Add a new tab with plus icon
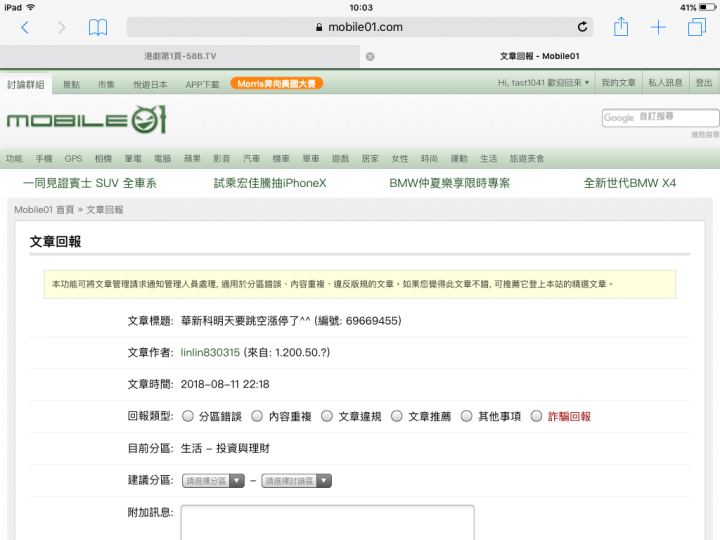The image size is (720, 540). (658, 27)
